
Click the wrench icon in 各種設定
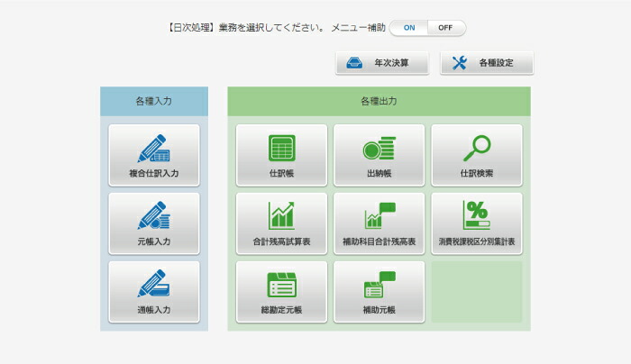click(459, 63)
